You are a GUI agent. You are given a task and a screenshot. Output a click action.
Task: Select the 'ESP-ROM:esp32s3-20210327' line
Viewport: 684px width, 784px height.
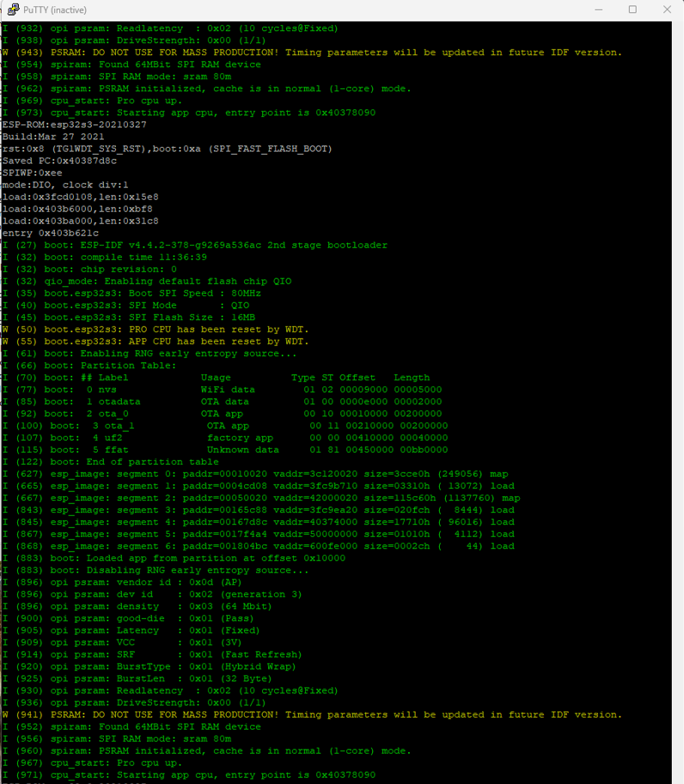point(75,125)
